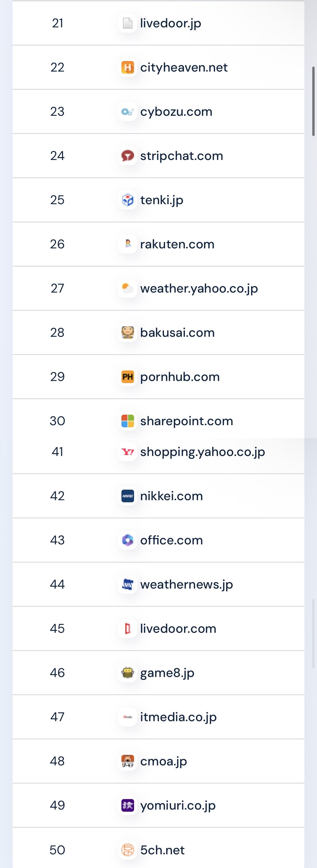Click the tenki.jp weather icon

click(x=127, y=200)
